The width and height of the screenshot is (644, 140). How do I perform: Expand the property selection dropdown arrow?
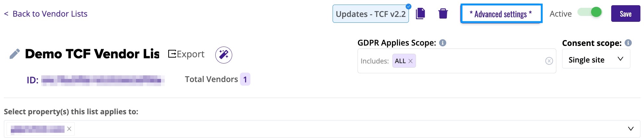(x=631, y=129)
